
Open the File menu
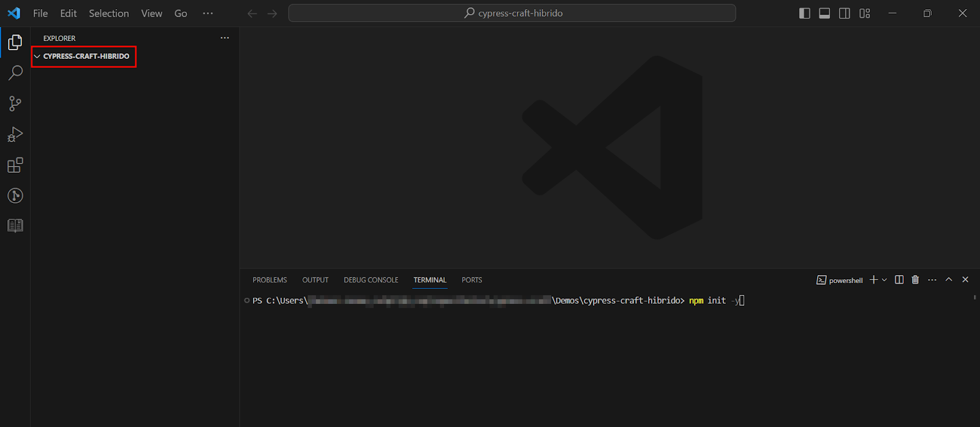tap(40, 13)
